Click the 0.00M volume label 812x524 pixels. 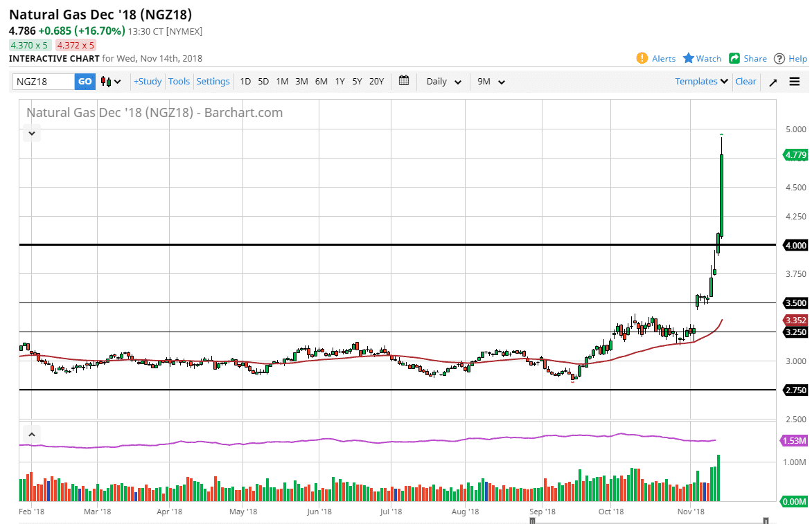click(795, 501)
